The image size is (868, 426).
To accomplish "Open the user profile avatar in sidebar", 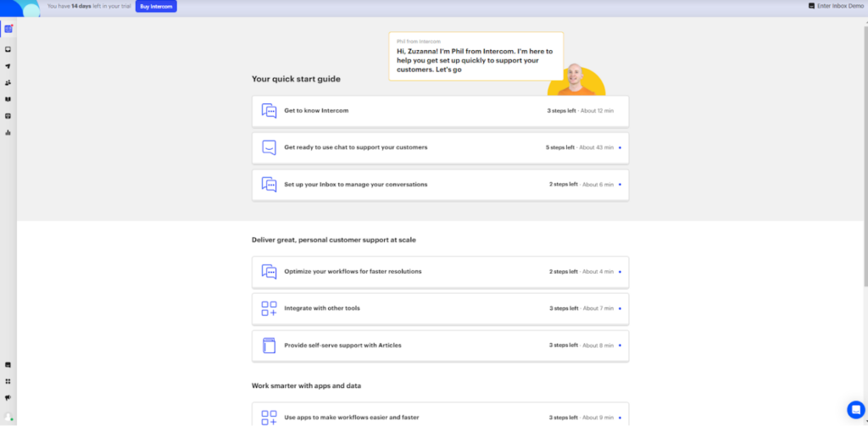I will [x=8, y=417].
